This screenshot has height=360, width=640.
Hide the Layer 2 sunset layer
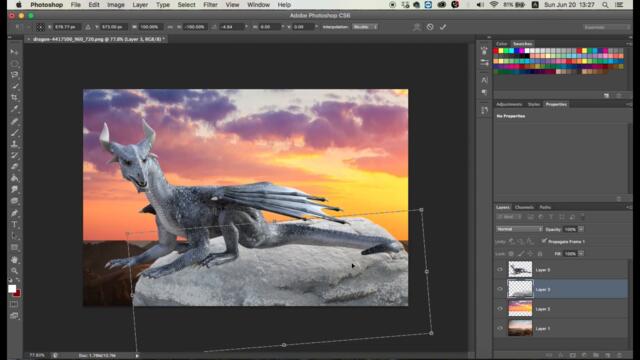point(500,309)
